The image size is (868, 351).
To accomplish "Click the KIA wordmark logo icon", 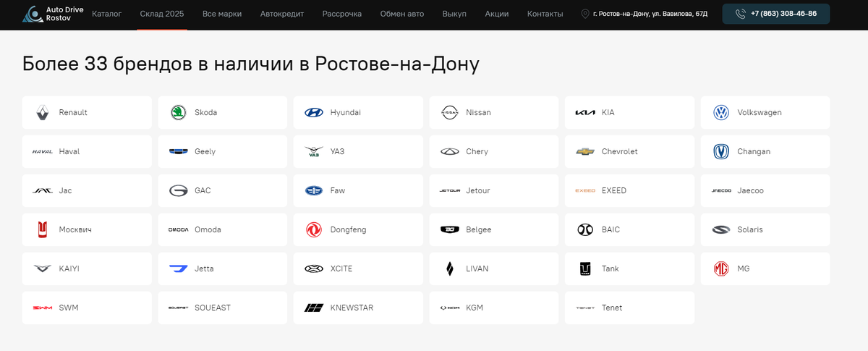I will point(585,113).
